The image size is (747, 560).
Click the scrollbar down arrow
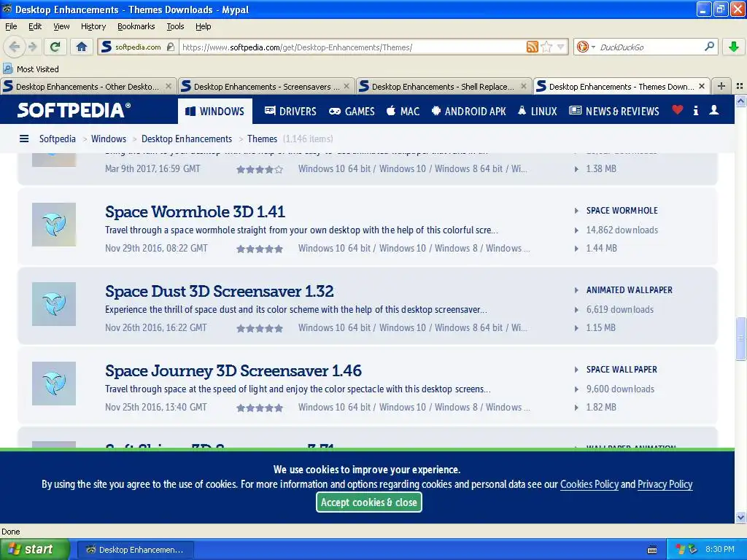coord(741,517)
